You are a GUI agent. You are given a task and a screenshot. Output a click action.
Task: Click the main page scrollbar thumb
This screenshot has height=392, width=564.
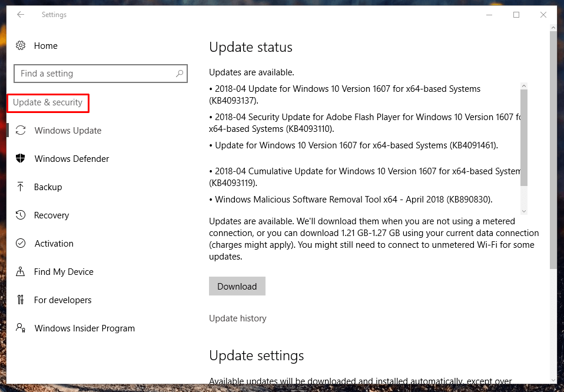click(553, 150)
